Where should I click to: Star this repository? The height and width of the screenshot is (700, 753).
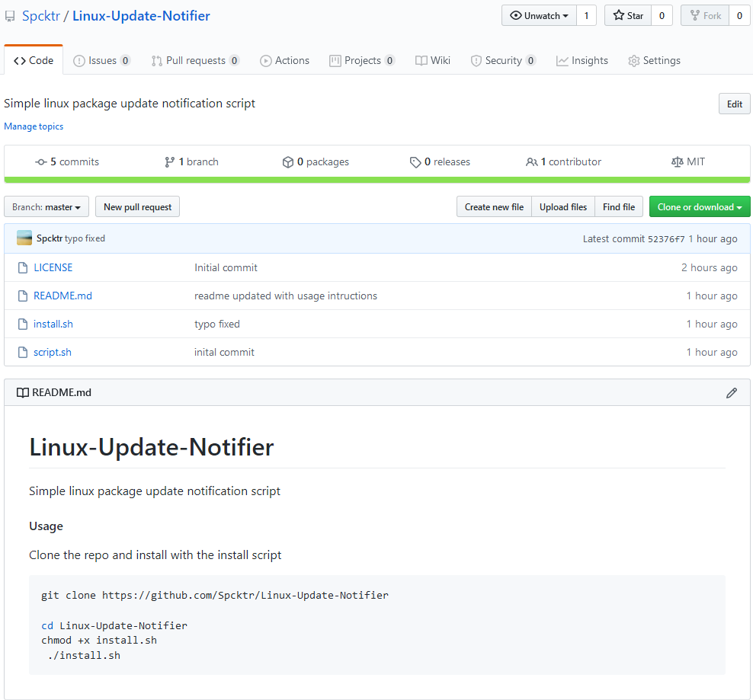click(628, 16)
